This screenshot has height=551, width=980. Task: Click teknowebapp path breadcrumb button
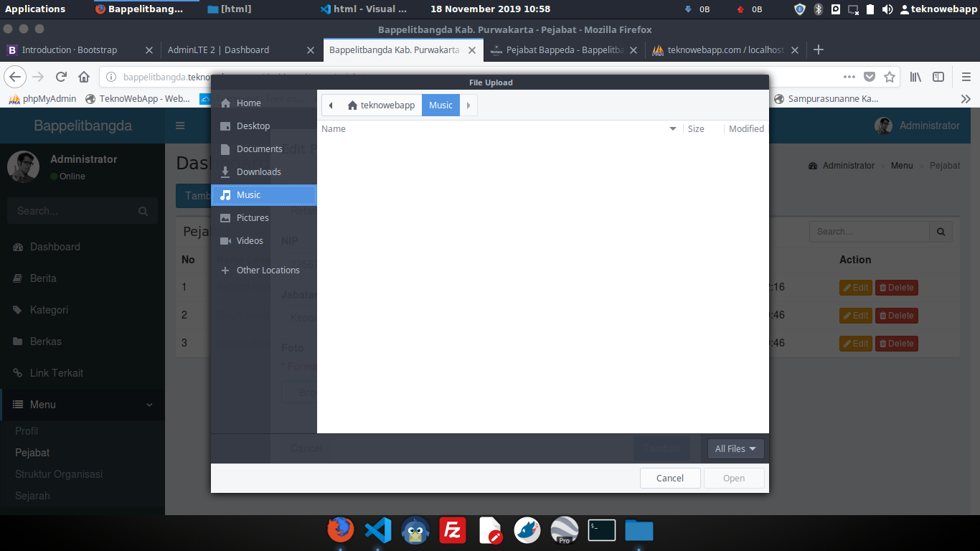(x=381, y=105)
